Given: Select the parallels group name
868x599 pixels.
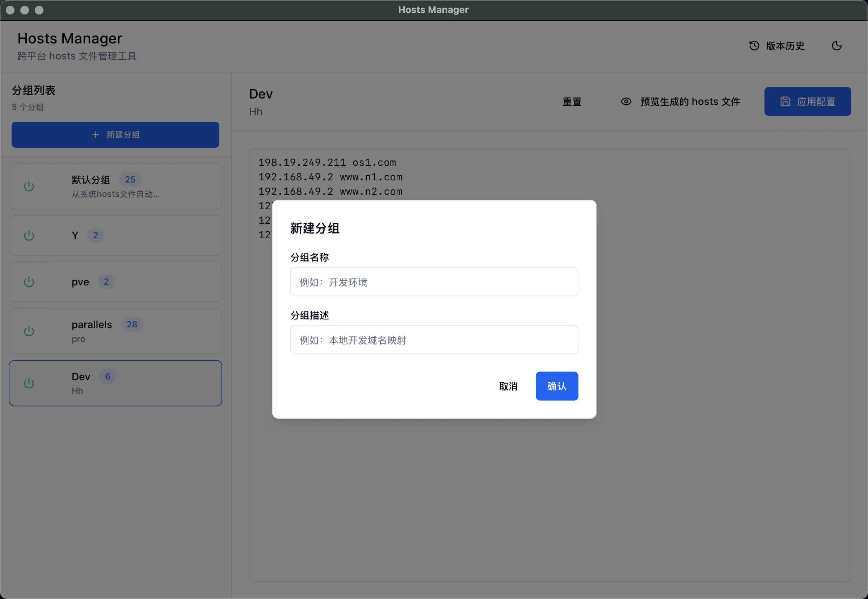Looking at the screenshot, I should [92, 324].
